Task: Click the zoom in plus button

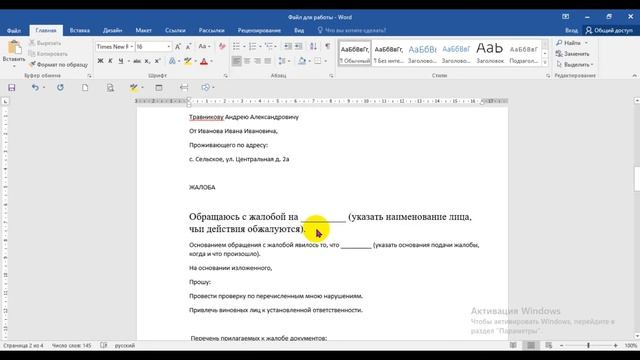Action: [x=616, y=345]
